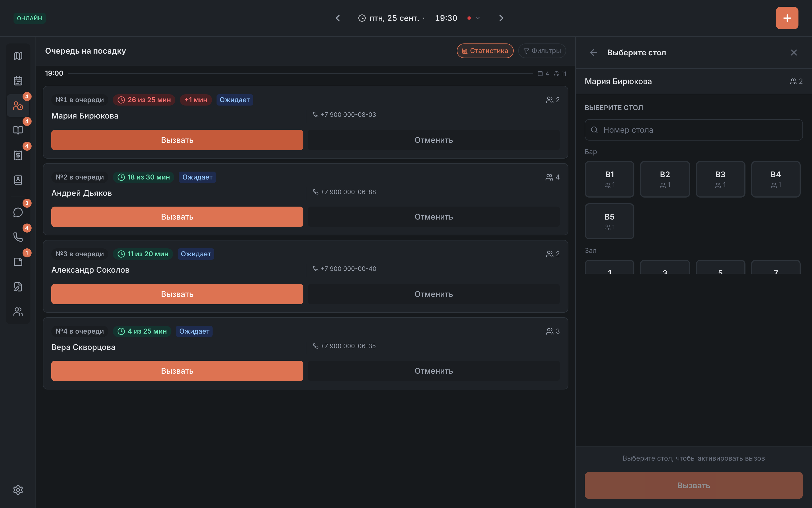812x508 pixels.
Task: Select bar table B5
Action: coord(609,221)
